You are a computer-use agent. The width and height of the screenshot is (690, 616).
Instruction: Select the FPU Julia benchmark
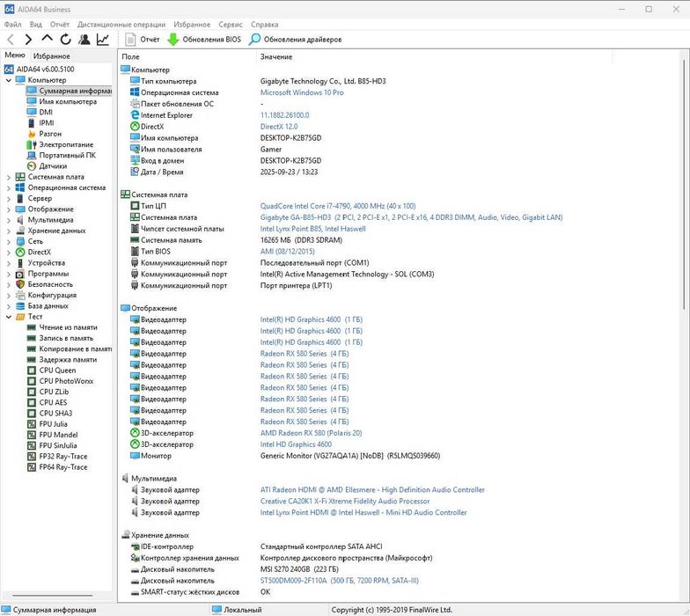(53, 424)
